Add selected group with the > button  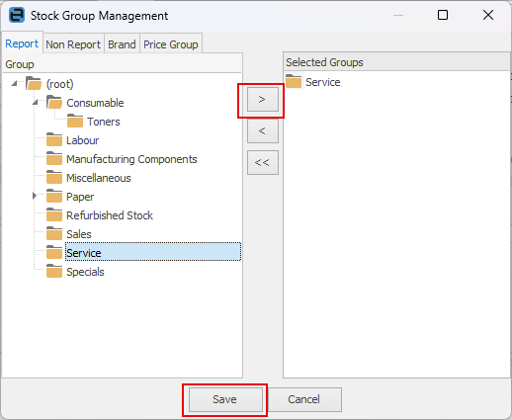[262, 99]
